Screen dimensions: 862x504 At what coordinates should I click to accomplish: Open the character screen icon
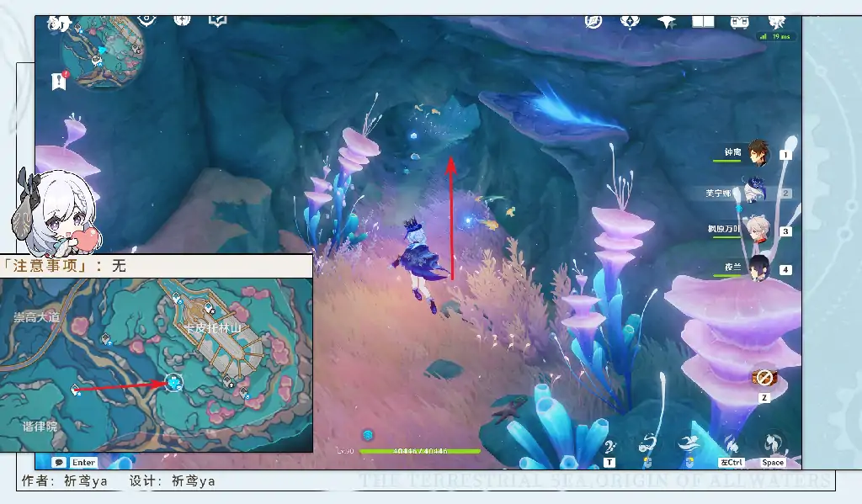(x=777, y=23)
